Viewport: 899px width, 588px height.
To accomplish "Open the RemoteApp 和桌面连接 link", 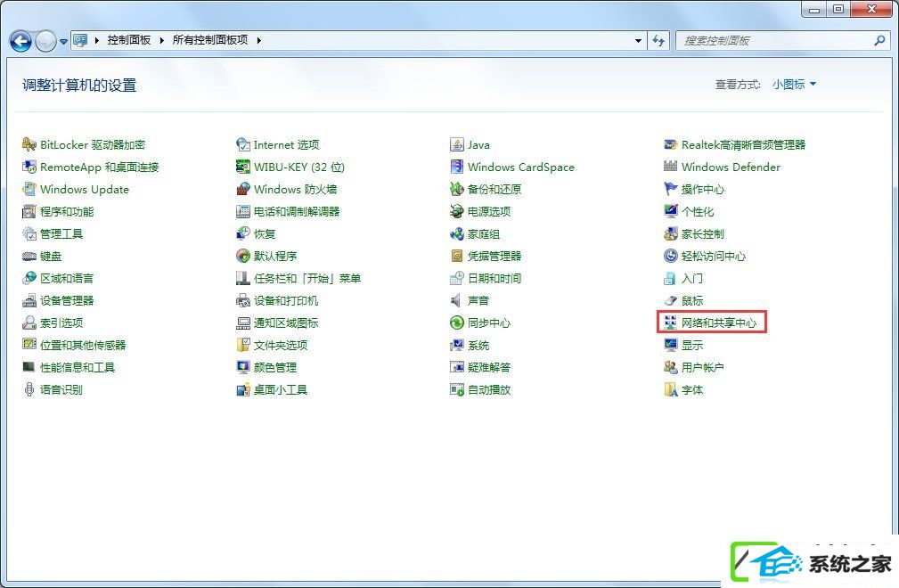I will point(99,167).
